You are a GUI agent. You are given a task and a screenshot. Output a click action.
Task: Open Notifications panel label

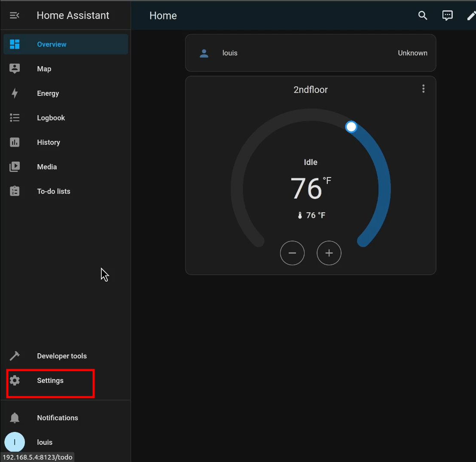pyautogui.click(x=58, y=418)
